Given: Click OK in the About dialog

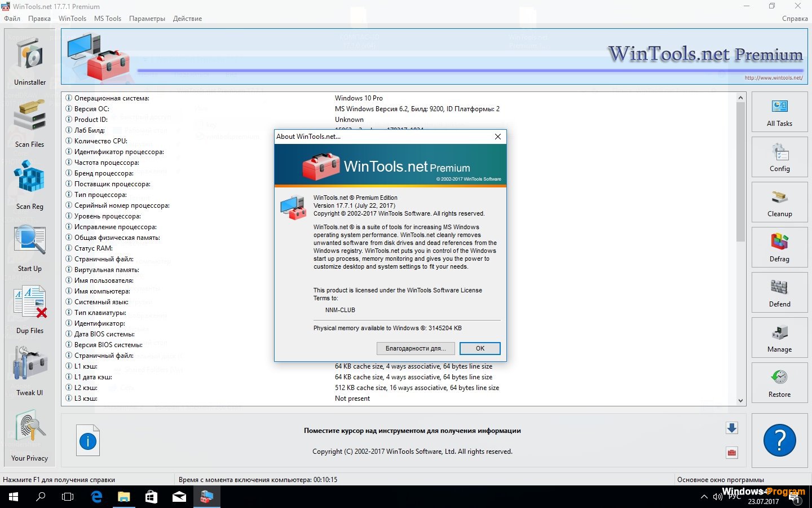Looking at the screenshot, I should (x=480, y=348).
